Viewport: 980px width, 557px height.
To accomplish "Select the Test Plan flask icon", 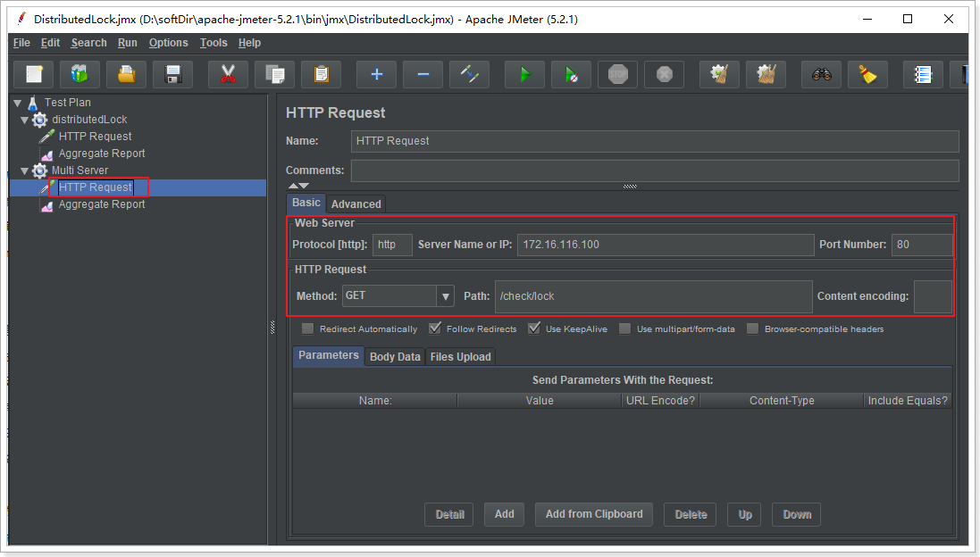I will pyautogui.click(x=33, y=103).
